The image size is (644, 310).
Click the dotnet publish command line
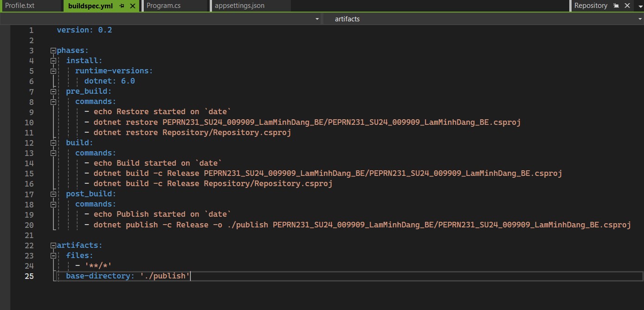362,225
